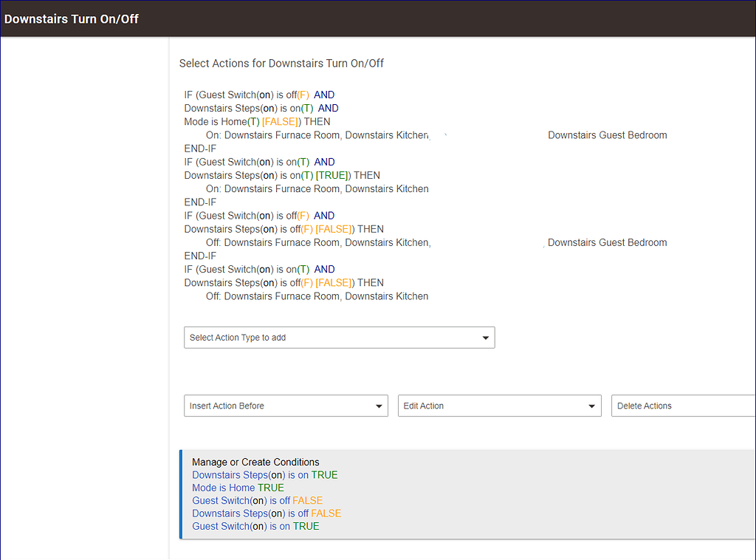Click the Edit Action arrow icon
This screenshot has width=756, height=560.
click(591, 406)
